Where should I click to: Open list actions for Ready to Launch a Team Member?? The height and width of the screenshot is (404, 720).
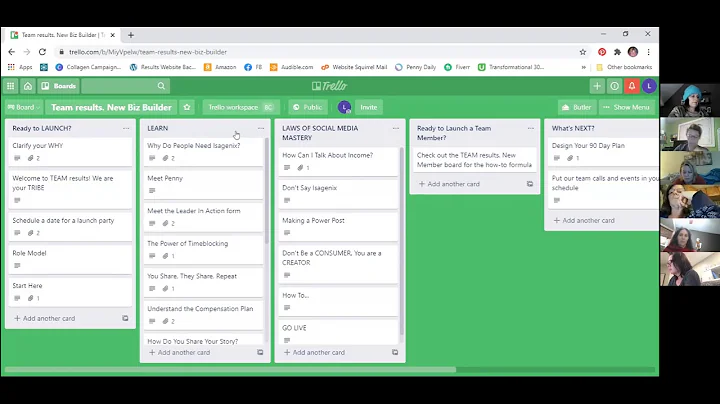531,129
